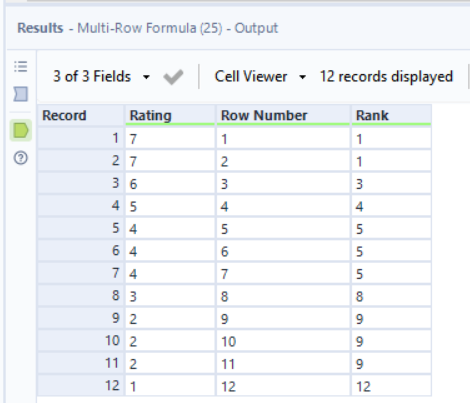Click the gray checkmark apply icon
Screen dimensions: 470x403
173,77
